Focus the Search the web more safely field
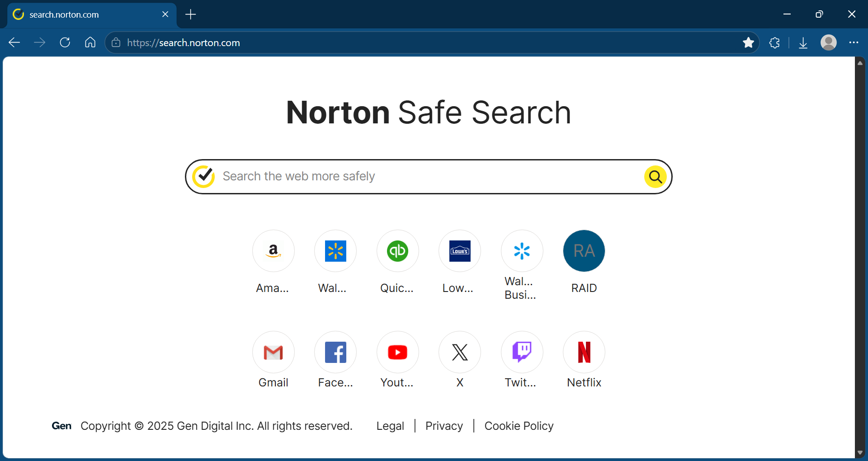This screenshot has height=461, width=868. (429, 177)
